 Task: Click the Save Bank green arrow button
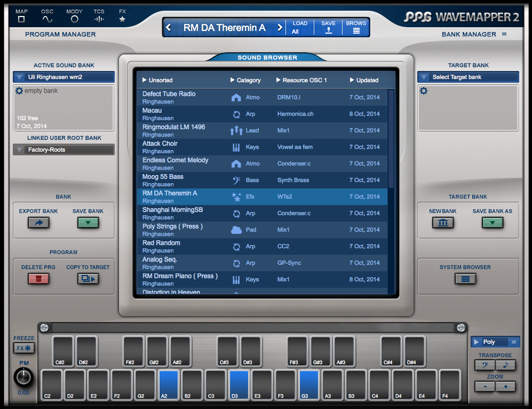(88, 223)
